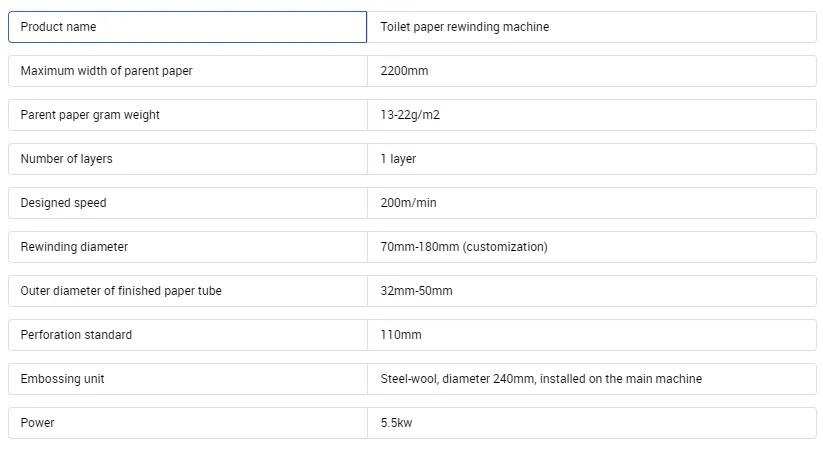Select the '200m/min' value cell
Image resolution: width=823 pixels, height=450 pixels.
tap(591, 203)
